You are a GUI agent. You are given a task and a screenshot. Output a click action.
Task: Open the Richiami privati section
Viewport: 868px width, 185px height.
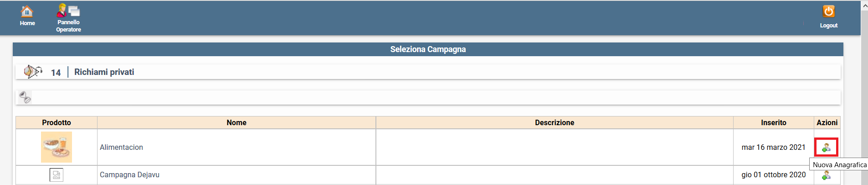click(104, 72)
